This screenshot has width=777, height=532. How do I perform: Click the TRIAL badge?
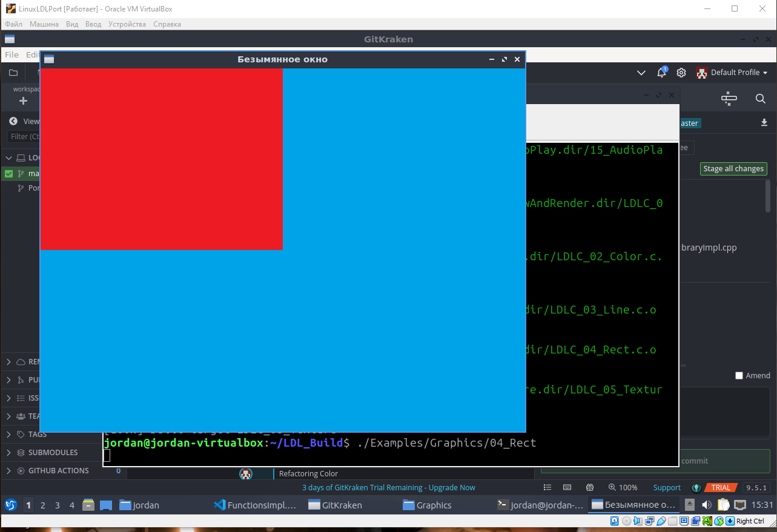[x=720, y=487]
